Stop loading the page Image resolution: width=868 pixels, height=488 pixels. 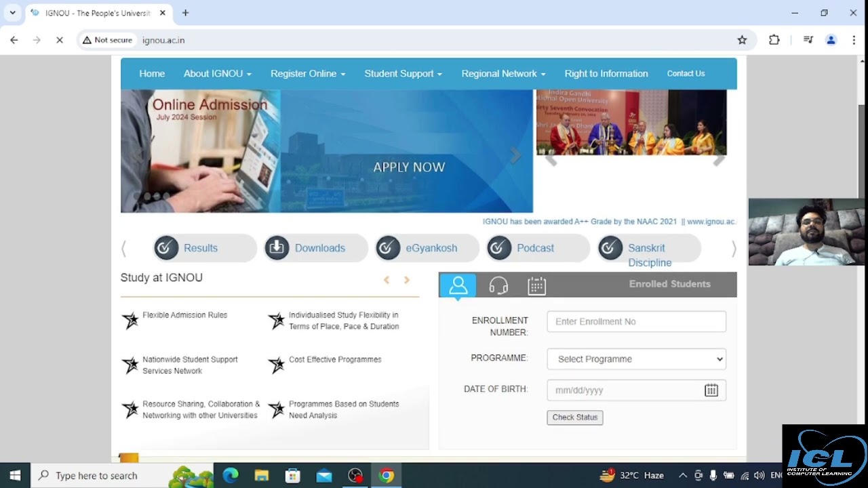click(x=59, y=40)
